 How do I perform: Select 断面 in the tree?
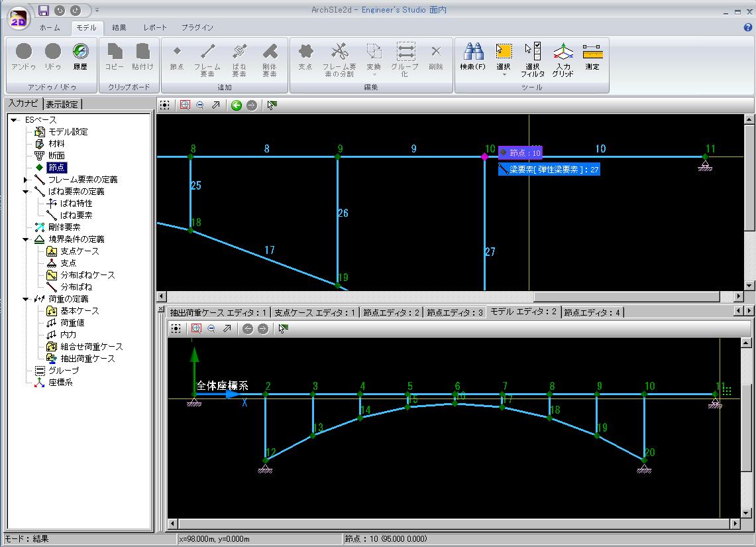56,155
